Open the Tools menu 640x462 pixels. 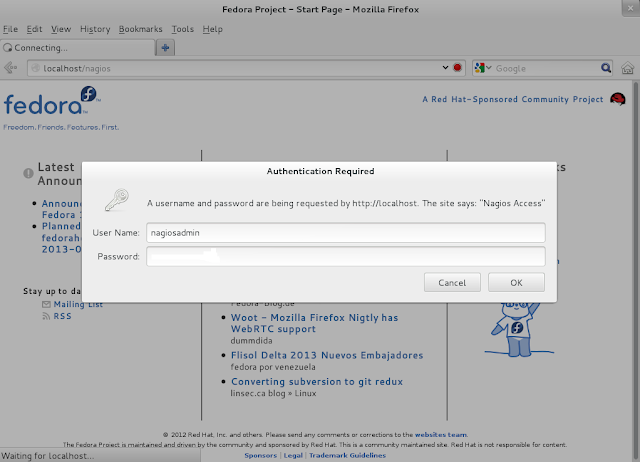pos(182,29)
